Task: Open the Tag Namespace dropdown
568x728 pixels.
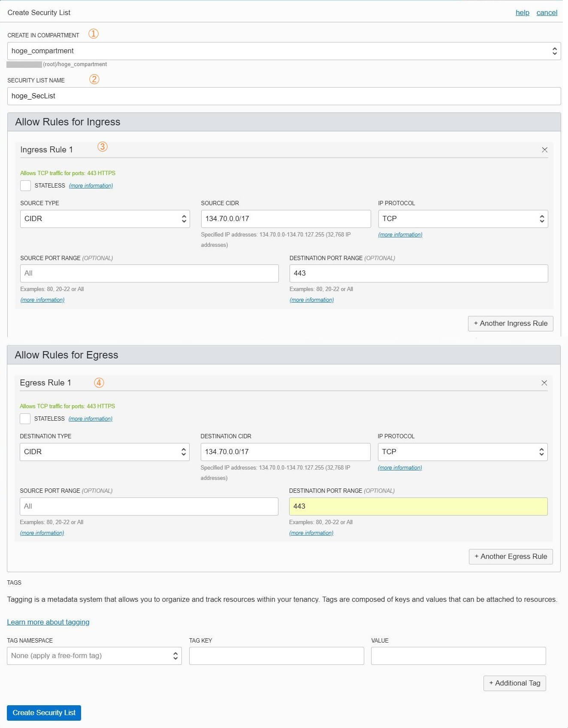Action: pyautogui.click(x=94, y=656)
